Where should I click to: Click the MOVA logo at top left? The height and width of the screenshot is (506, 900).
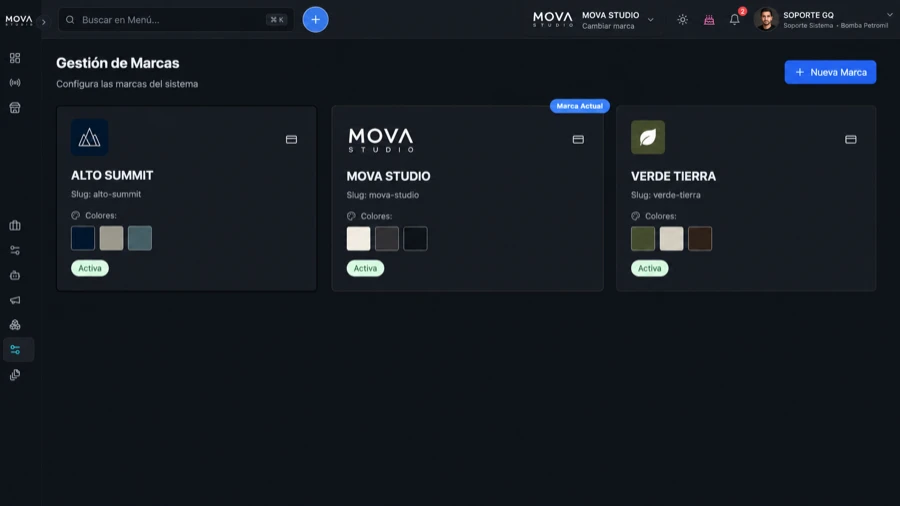pyautogui.click(x=19, y=20)
